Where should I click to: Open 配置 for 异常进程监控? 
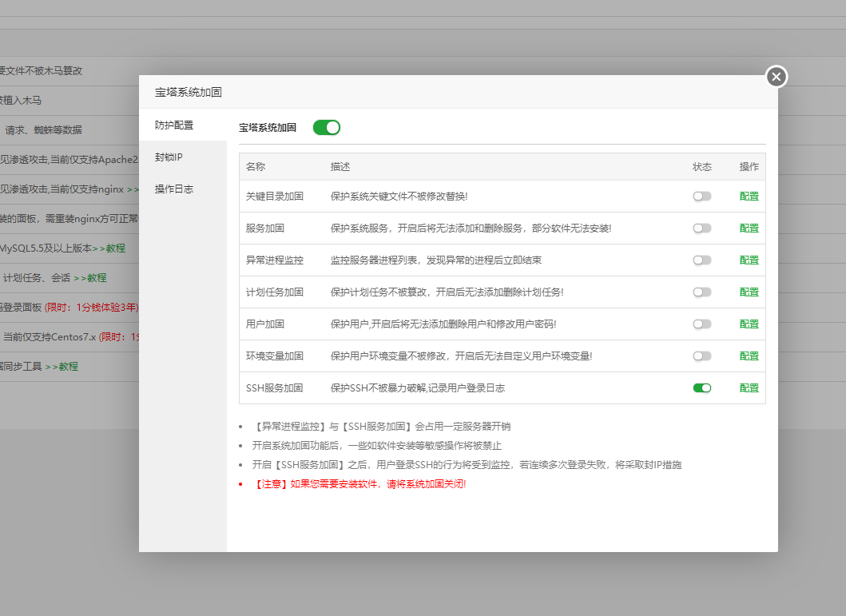coord(749,260)
